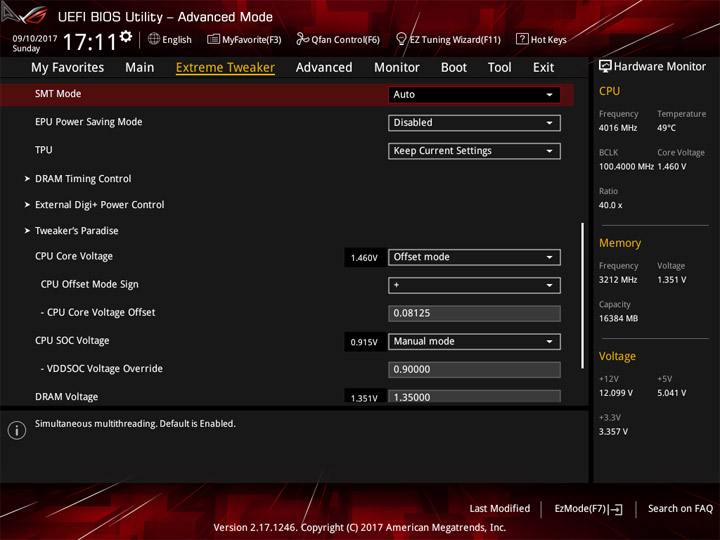Screen dimensions: 720x540
Task: Select the VDDSOC Voltage Override label
Action: tap(101, 369)
